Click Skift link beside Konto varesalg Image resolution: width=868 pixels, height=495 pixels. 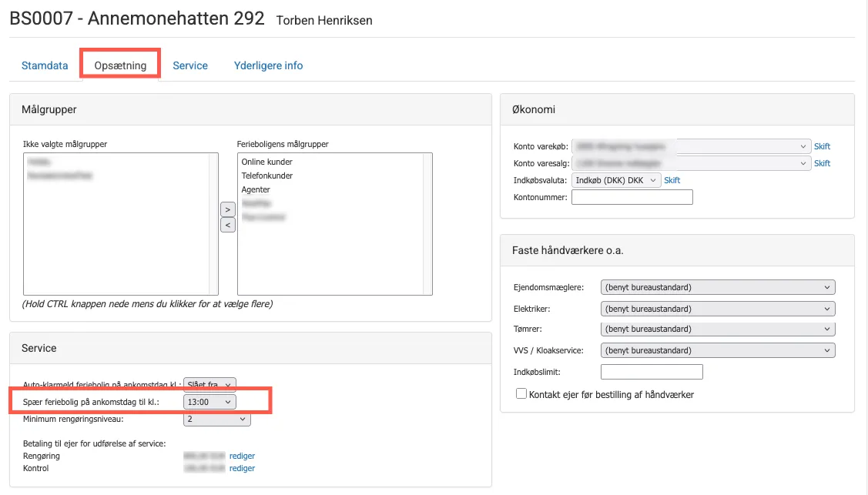822,163
